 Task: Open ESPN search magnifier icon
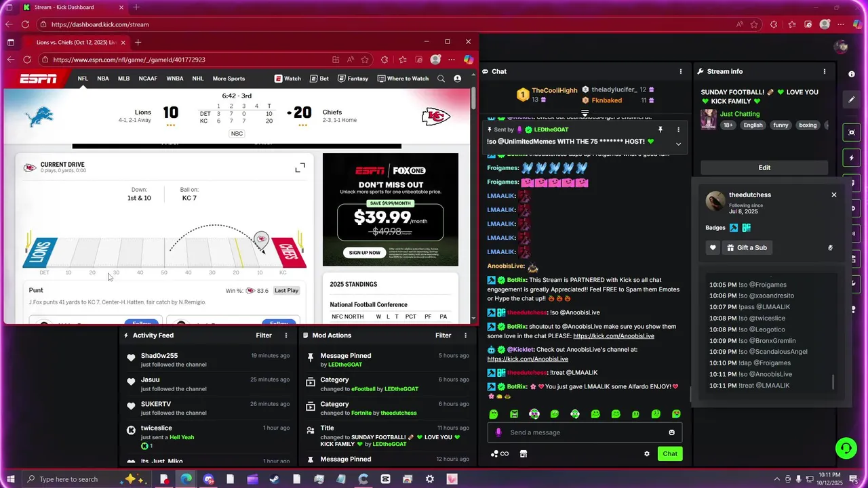(441, 79)
